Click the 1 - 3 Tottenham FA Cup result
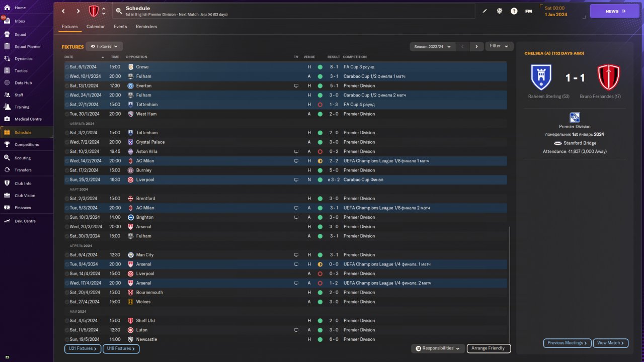This screenshot has height=362, width=644. [334, 105]
